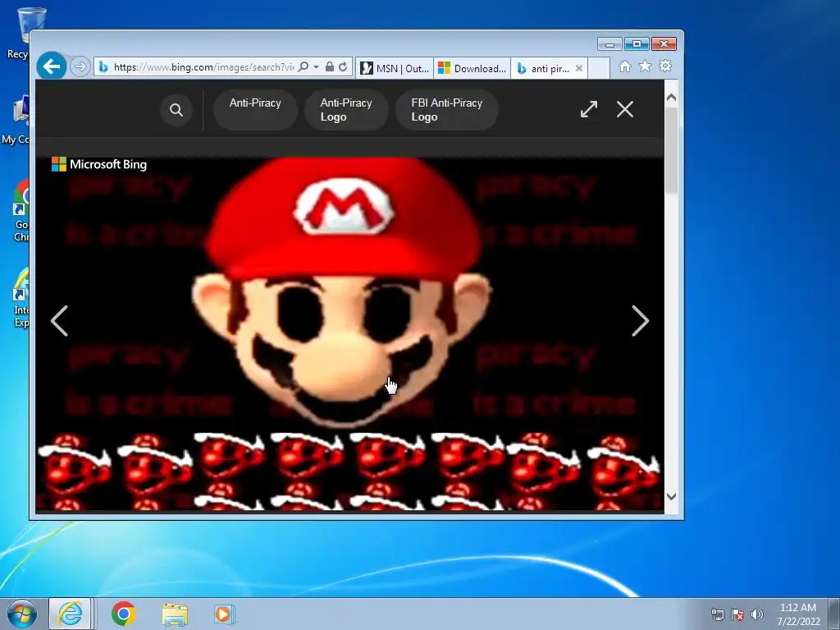
Task: Select the bing.com URL address field
Action: point(203,67)
